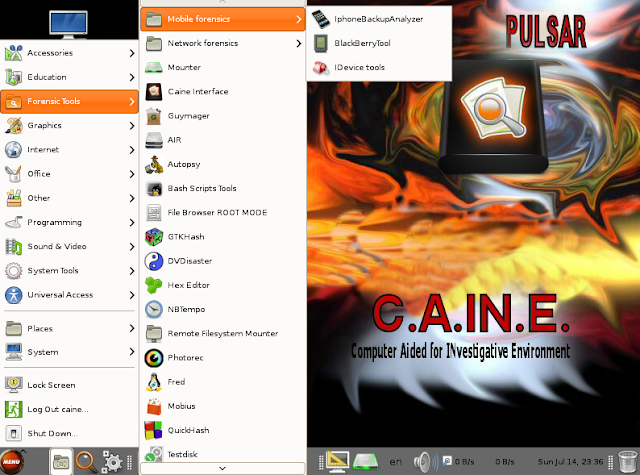Start Guymager imaging tool
The width and height of the screenshot is (640, 475).
[x=222, y=115]
